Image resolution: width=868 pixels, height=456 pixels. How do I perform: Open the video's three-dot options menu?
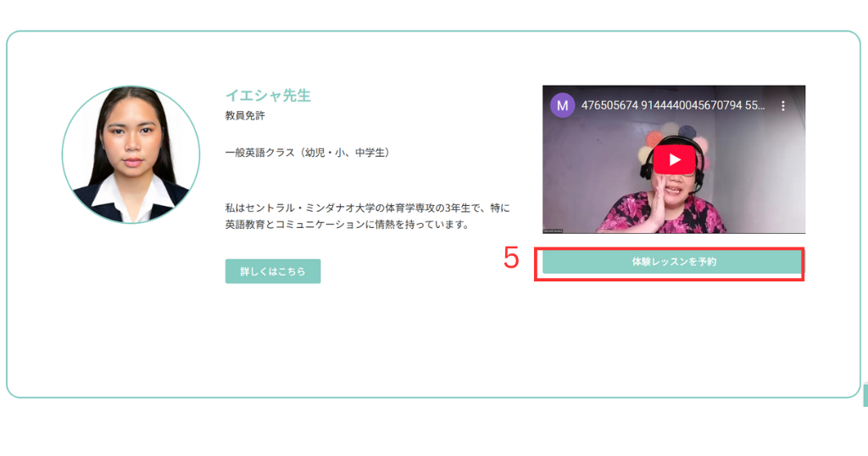coord(782,106)
